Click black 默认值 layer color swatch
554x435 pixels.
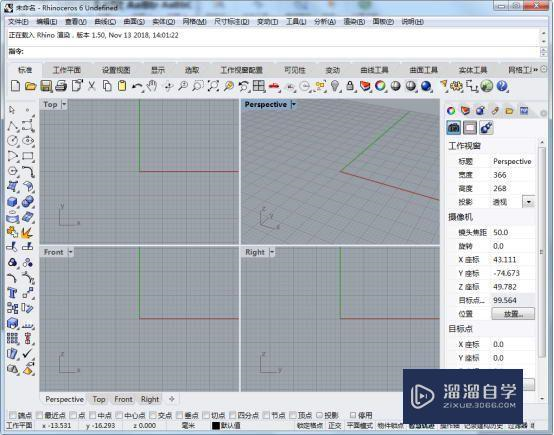click(x=216, y=425)
